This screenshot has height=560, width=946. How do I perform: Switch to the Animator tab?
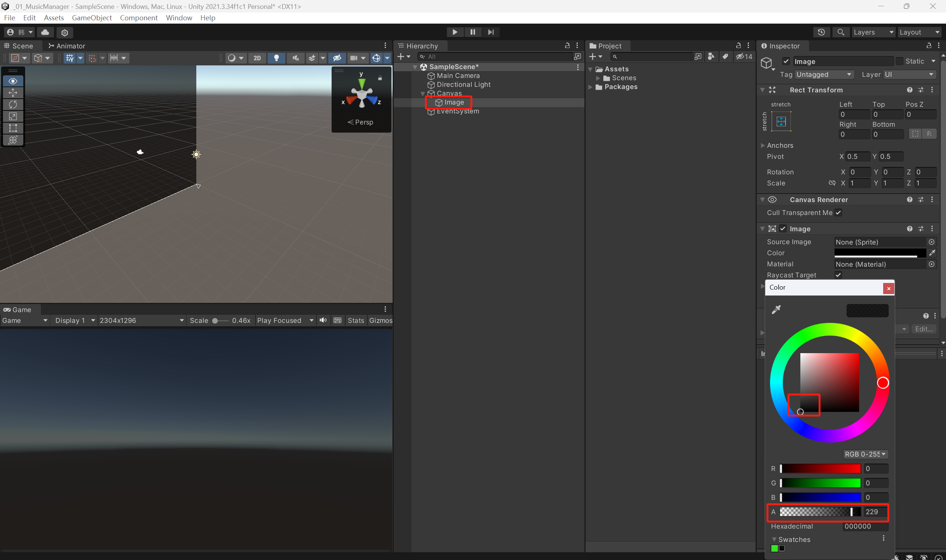coord(67,46)
